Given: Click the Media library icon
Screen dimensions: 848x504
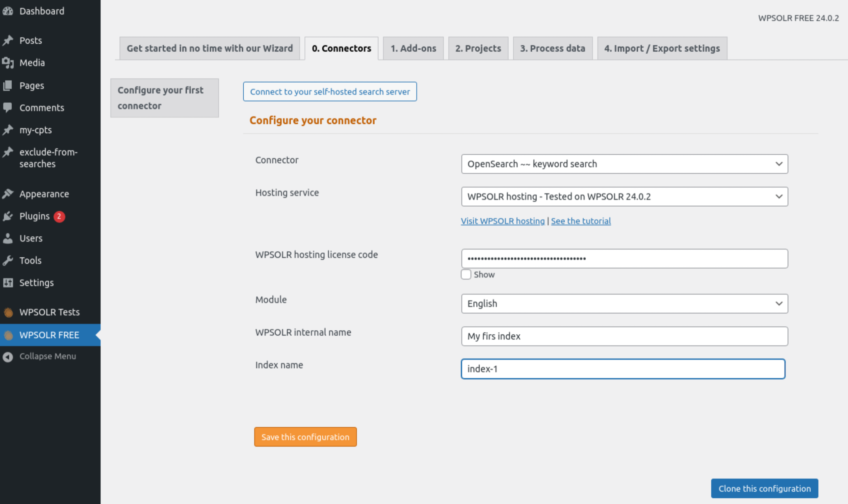Looking at the screenshot, I should (8, 63).
